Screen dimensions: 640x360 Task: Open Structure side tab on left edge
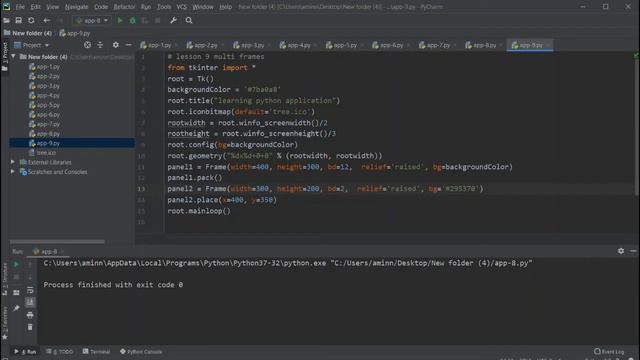point(4,280)
